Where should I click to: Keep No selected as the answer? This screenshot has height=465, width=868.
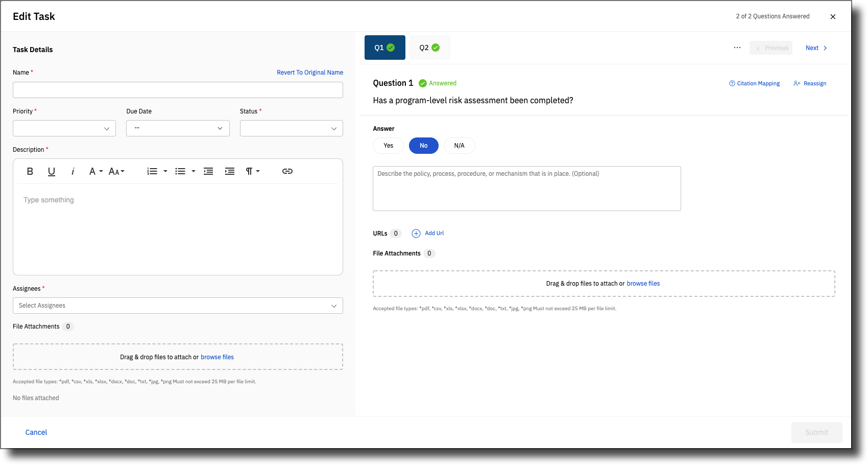(423, 146)
